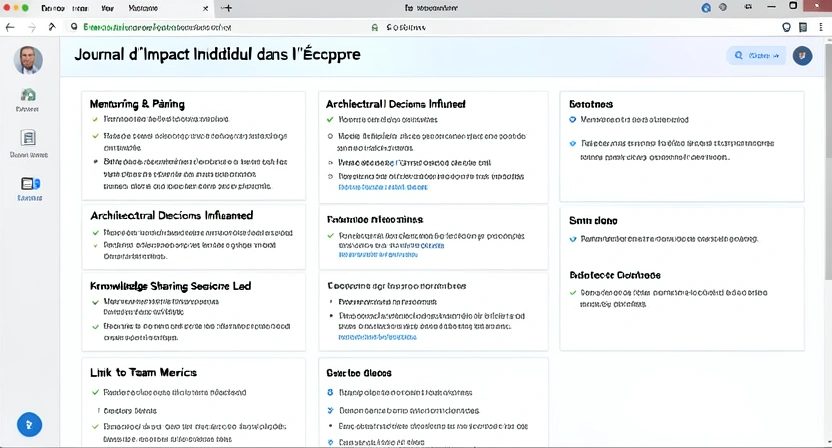The width and height of the screenshot is (832, 448).
Task: Select the bottom middle card heading 'Gsterloe Gleoes'
Action: pos(359,373)
